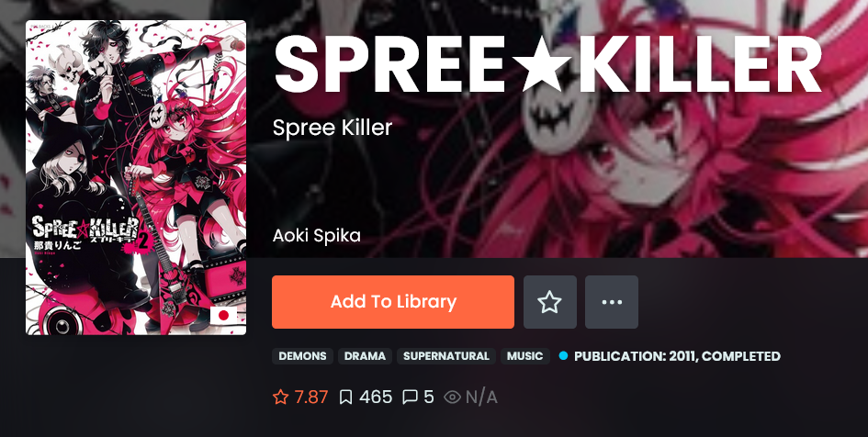This screenshot has height=437, width=868.
Task: Click the comment count number 5
Action: pos(429,398)
